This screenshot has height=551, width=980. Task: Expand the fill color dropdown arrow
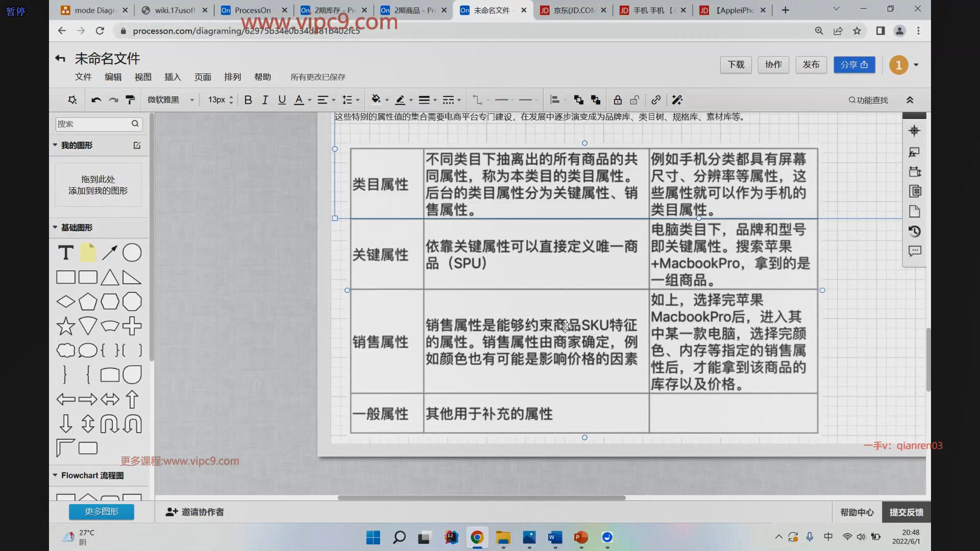coord(387,100)
